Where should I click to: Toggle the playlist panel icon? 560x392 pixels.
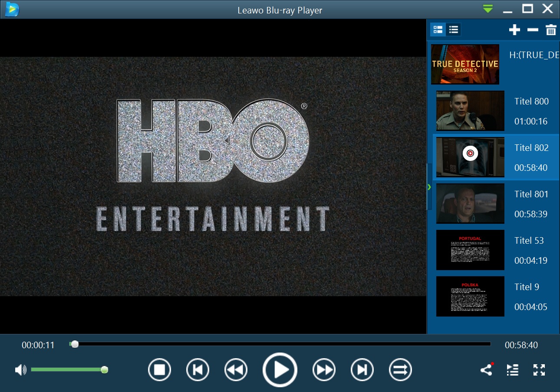(513, 370)
